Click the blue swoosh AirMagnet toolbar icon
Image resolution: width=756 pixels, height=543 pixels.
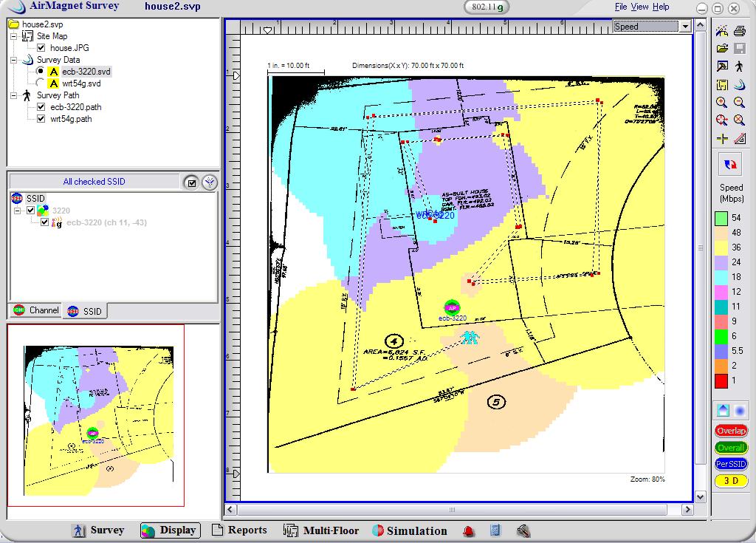[740, 85]
